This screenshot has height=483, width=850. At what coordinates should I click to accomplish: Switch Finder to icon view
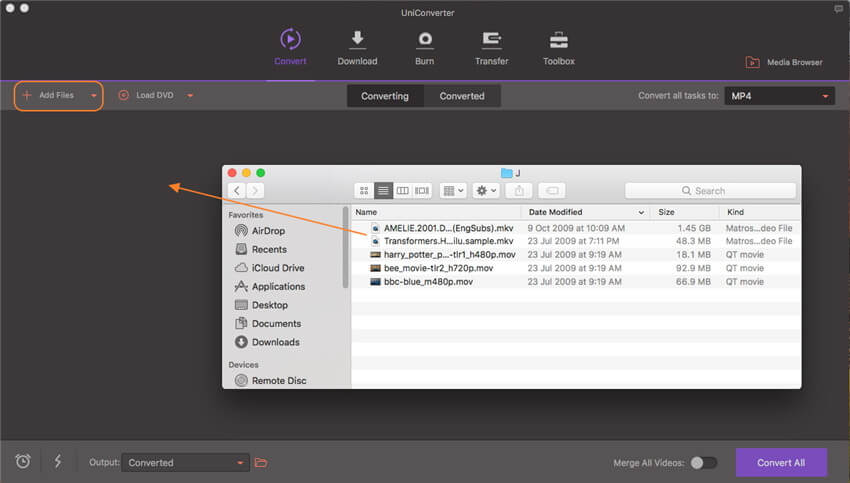tap(364, 190)
